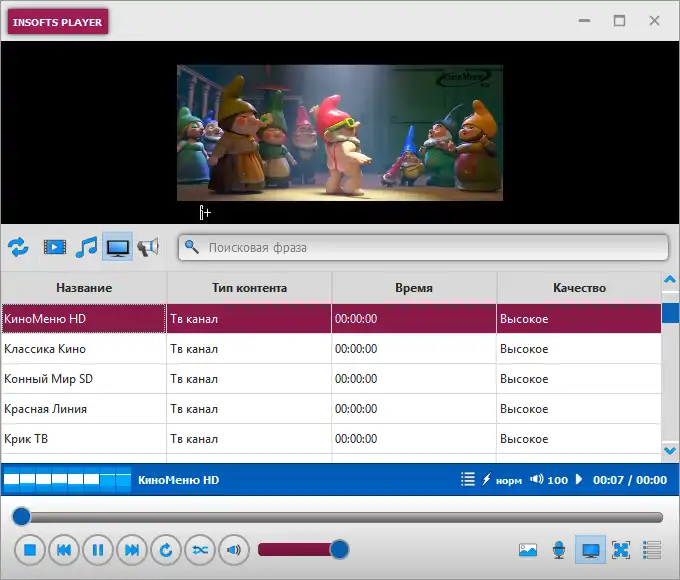Click the Поисковая фраза search field

click(430, 247)
